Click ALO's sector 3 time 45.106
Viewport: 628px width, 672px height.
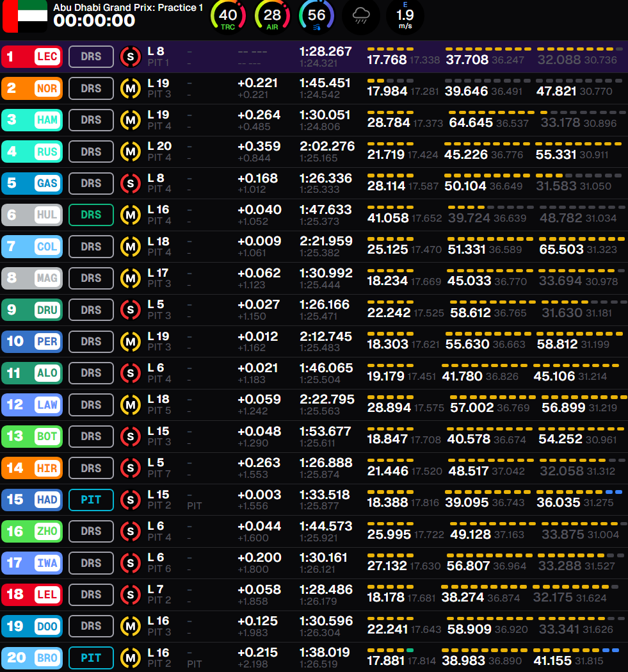(554, 376)
